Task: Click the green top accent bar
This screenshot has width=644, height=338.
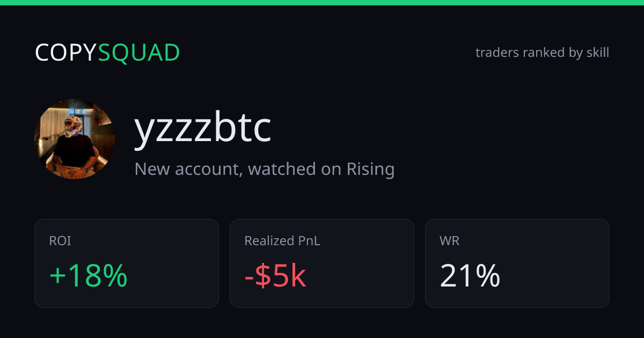Action: [322, 3]
